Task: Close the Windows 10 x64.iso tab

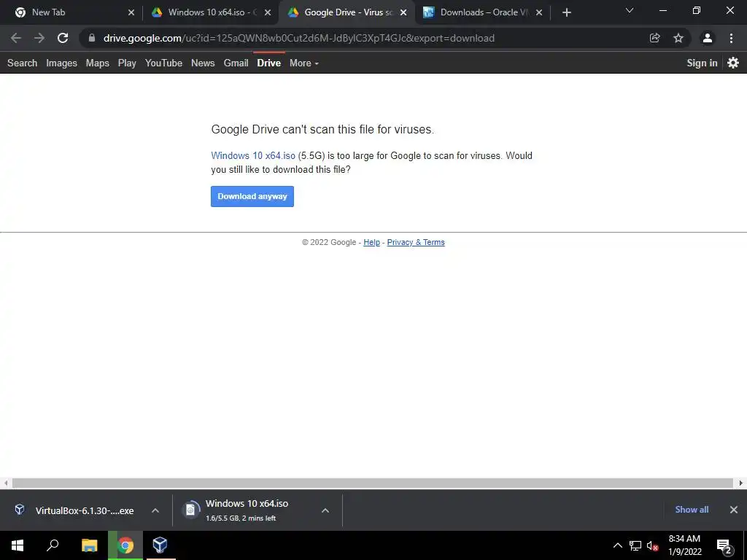Action: coord(268,12)
